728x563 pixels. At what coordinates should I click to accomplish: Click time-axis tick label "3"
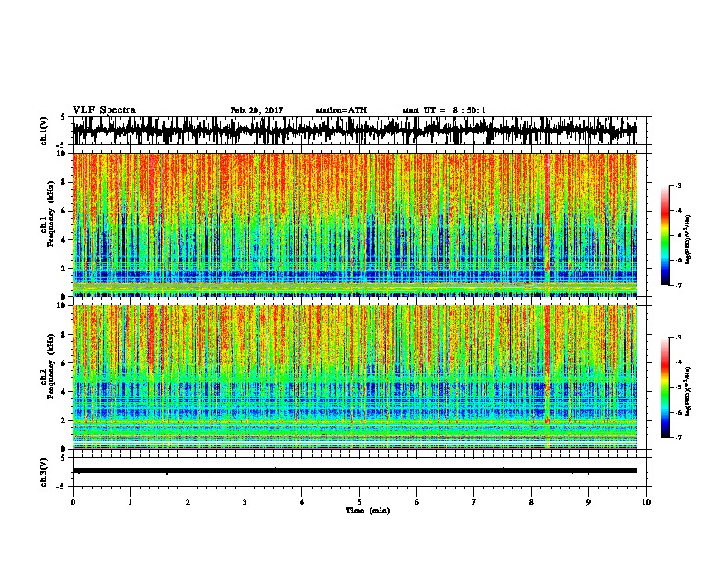point(245,502)
